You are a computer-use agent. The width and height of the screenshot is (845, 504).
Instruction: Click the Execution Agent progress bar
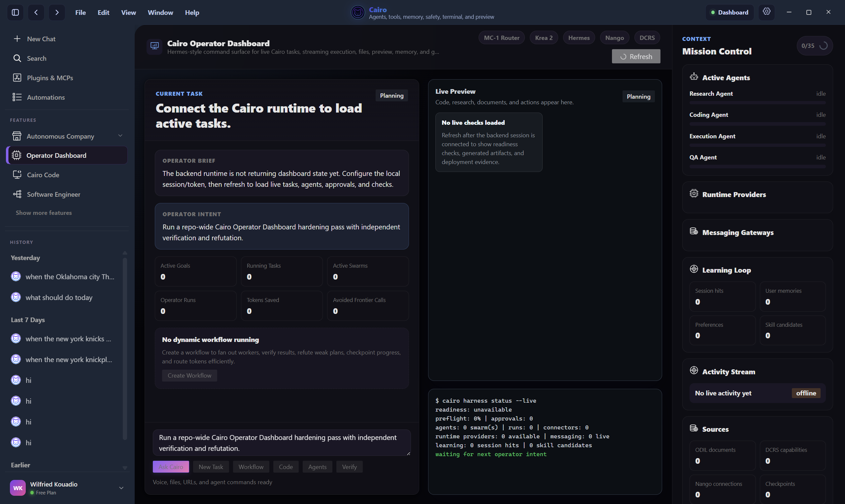[x=758, y=145]
